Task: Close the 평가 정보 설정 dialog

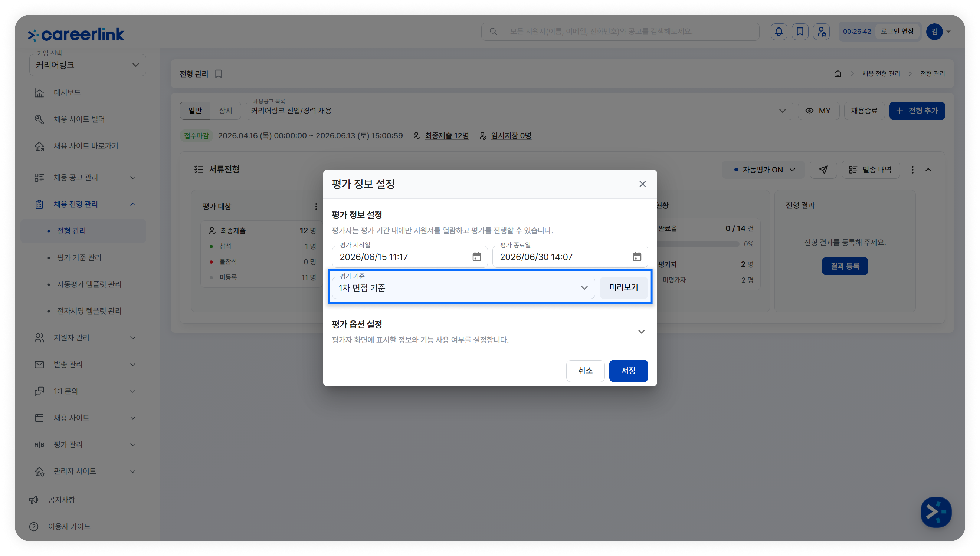Action: (642, 184)
